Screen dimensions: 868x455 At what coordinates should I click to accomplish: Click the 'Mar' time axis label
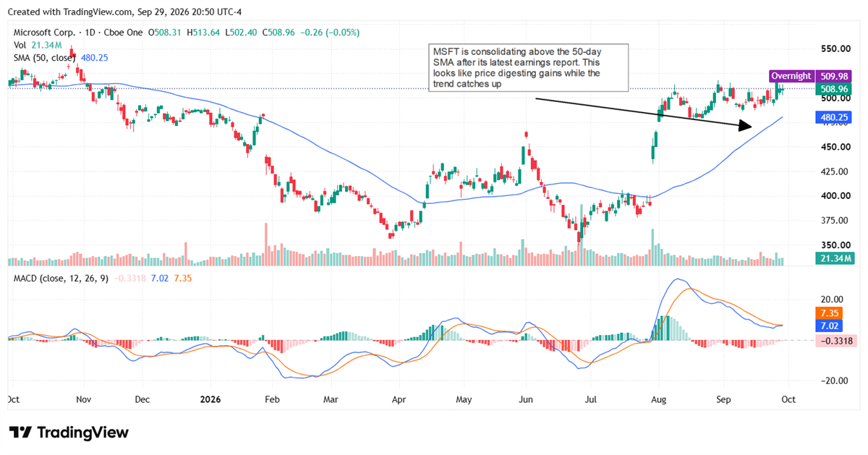[x=331, y=399]
